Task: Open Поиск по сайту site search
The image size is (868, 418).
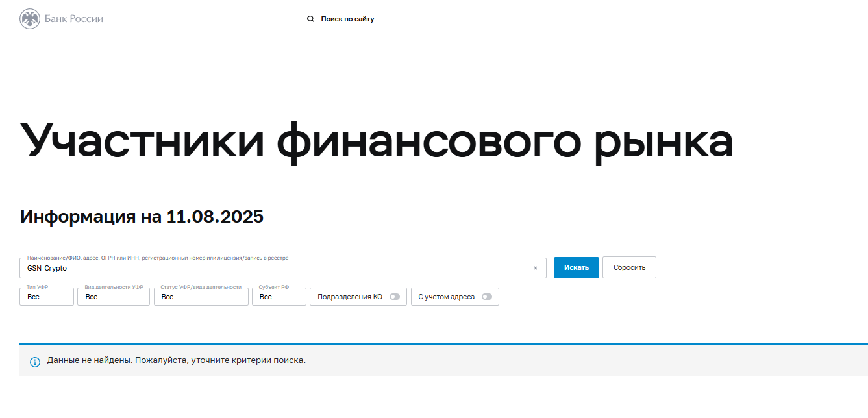Action: click(347, 19)
